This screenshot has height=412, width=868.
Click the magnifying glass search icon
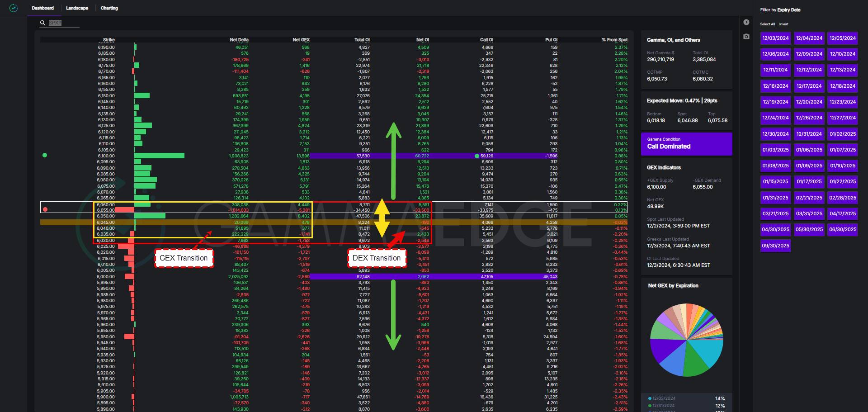[x=43, y=23]
